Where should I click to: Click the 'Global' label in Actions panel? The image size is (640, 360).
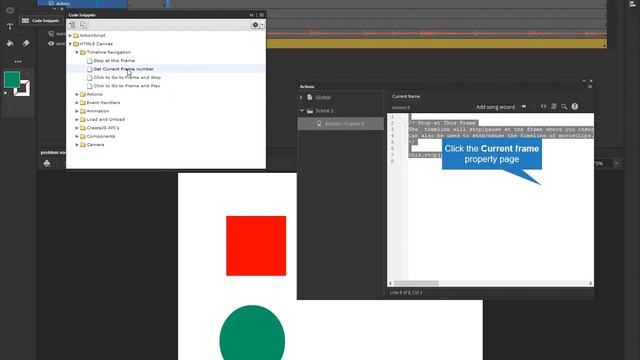(323, 98)
